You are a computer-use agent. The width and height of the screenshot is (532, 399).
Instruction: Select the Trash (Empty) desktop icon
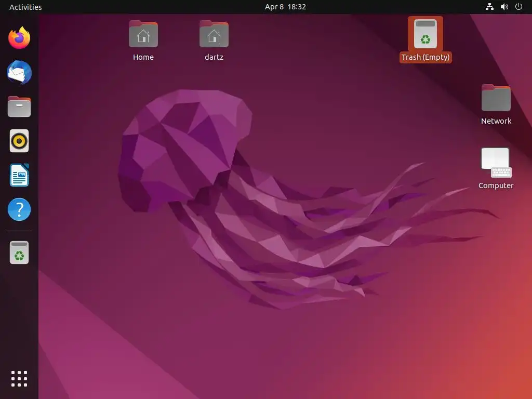[x=425, y=39]
